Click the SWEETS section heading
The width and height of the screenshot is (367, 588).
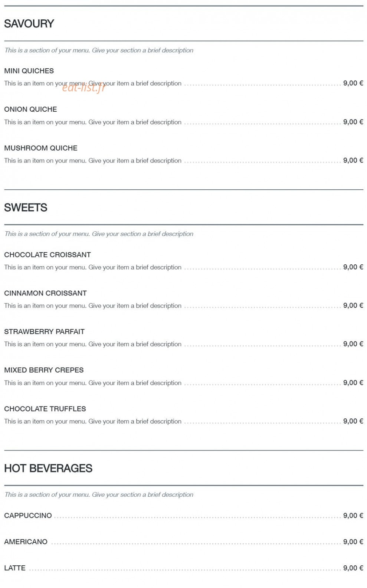[26, 208]
